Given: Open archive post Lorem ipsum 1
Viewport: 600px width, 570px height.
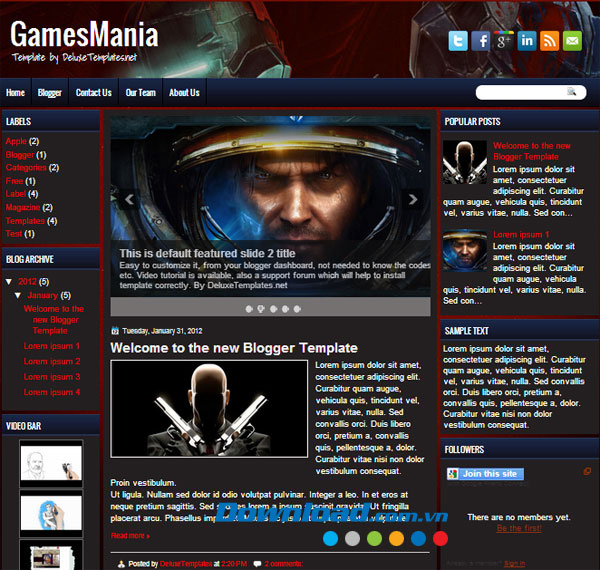Looking at the screenshot, I should click(x=52, y=346).
